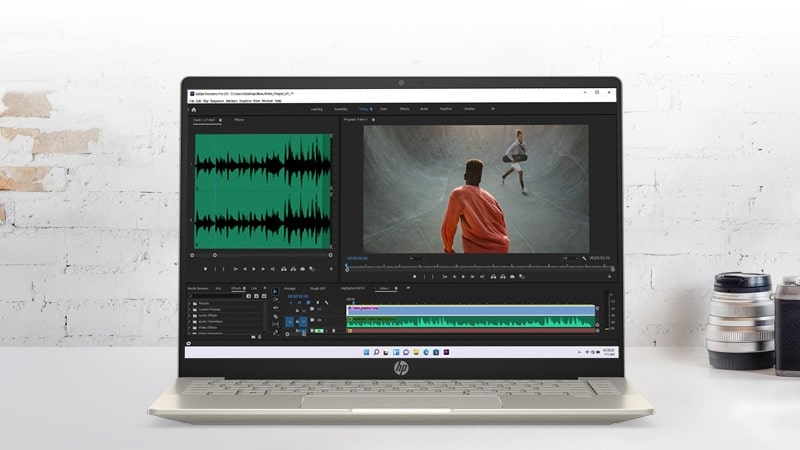
Task: Open panel overflow chevron beside Effects tab
Action: click(x=265, y=288)
